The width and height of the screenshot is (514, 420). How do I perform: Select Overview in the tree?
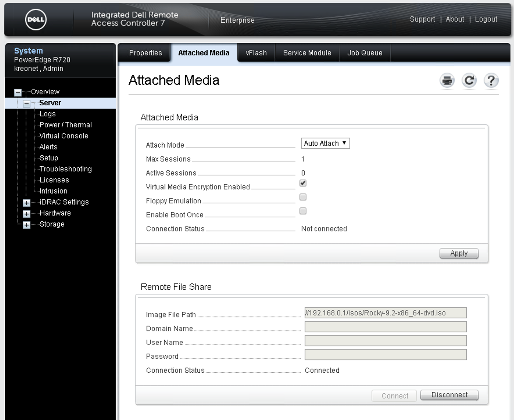click(x=45, y=92)
